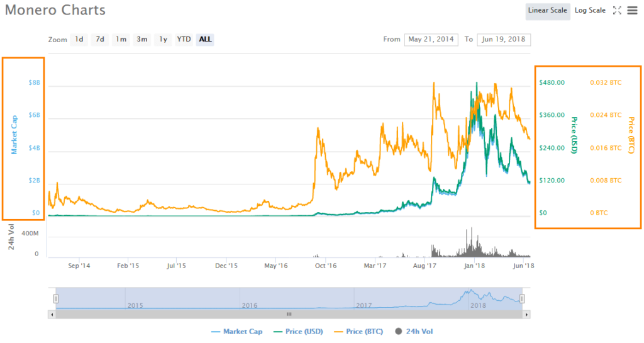The width and height of the screenshot is (644, 343).
Task: Edit the From date field
Action: [x=431, y=40]
